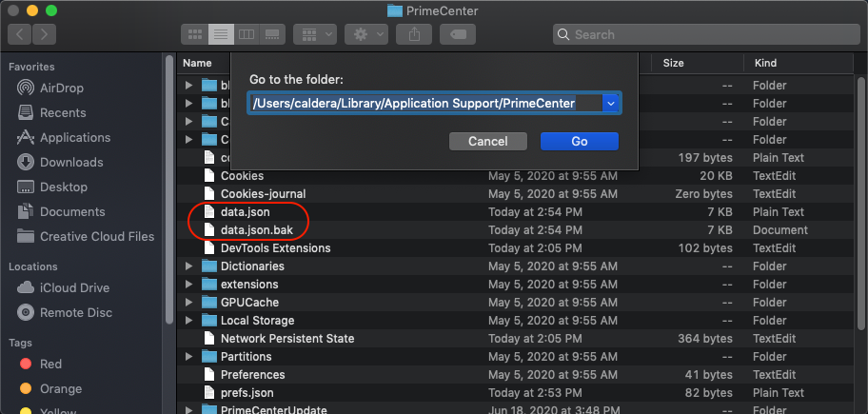Cancel the Go to folder dialog
The width and height of the screenshot is (868, 414).
coord(488,141)
